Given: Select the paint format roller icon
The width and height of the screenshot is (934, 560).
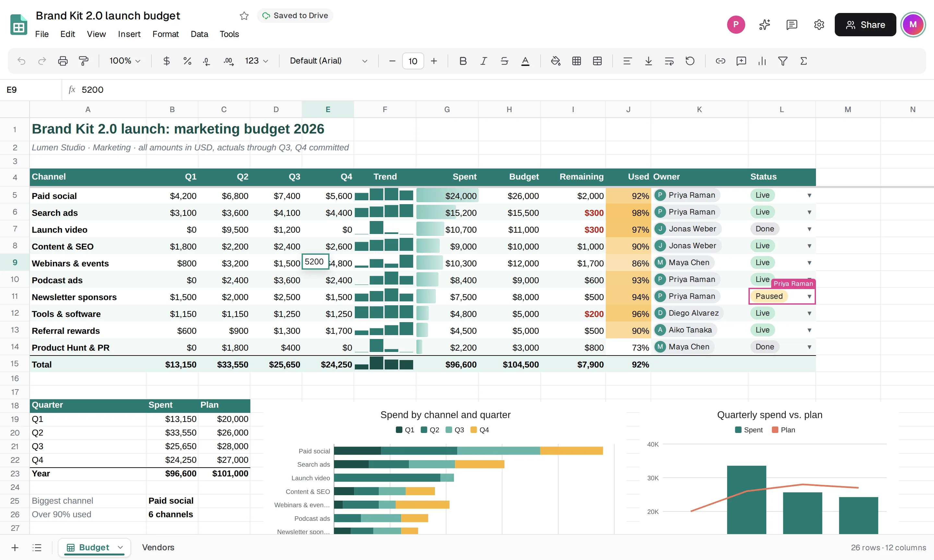Looking at the screenshot, I should [84, 61].
